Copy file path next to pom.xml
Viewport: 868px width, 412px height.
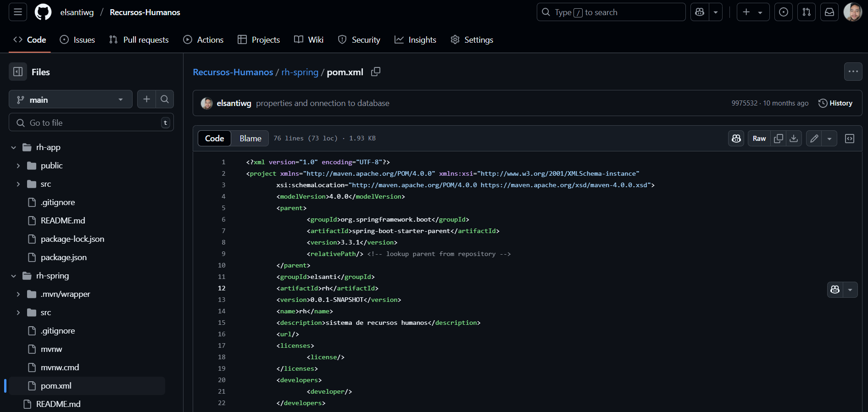[x=376, y=72]
